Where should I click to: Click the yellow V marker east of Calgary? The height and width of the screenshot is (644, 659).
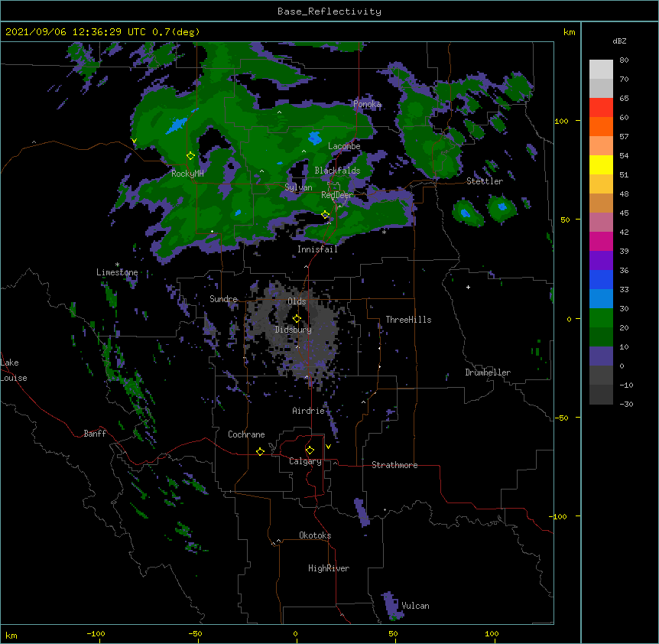(328, 447)
